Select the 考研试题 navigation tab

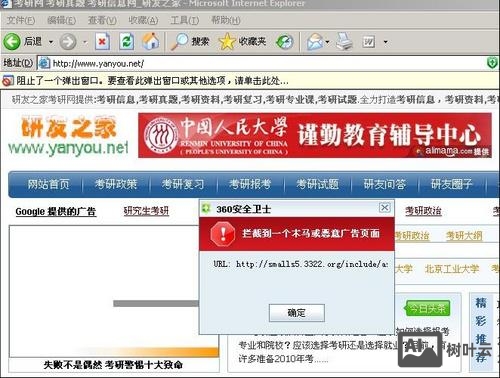click(317, 184)
